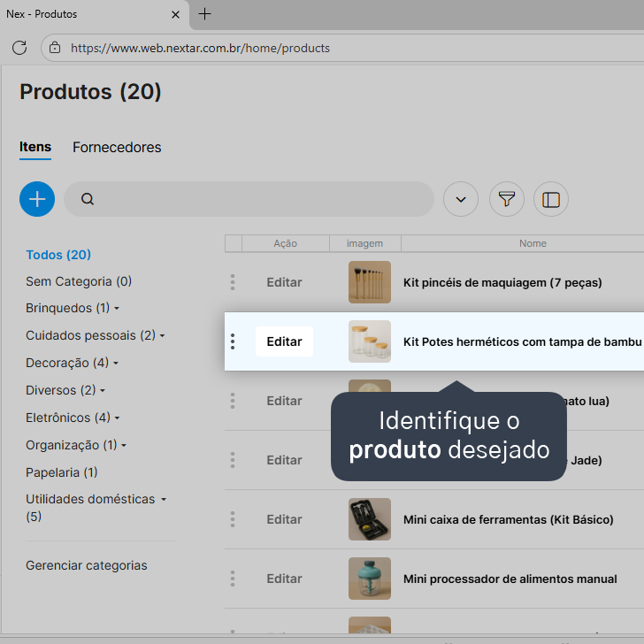Image resolution: width=644 pixels, height=644 pixels.
Task: Expand the Brinquedos category
Action: [117, 308]
